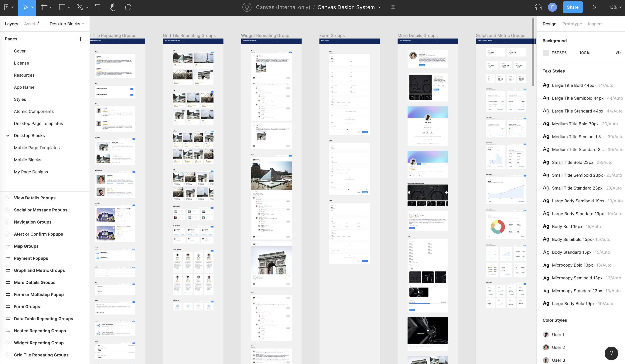Collapse the Desktop Blocks pages list
The image size is (625, 364).
click(67, 24)
